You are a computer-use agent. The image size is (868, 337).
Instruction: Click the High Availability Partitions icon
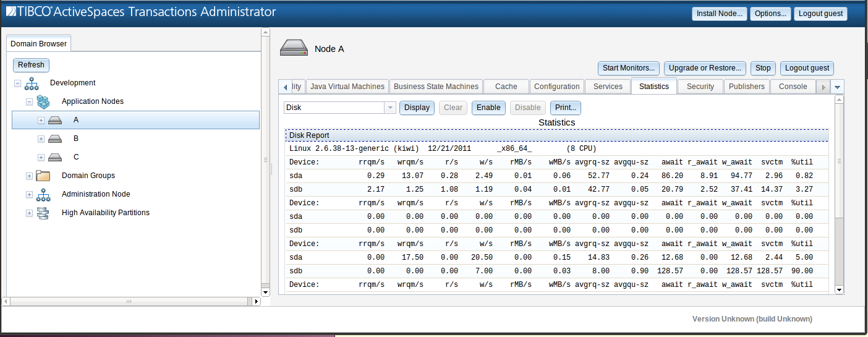coord(43,213)
